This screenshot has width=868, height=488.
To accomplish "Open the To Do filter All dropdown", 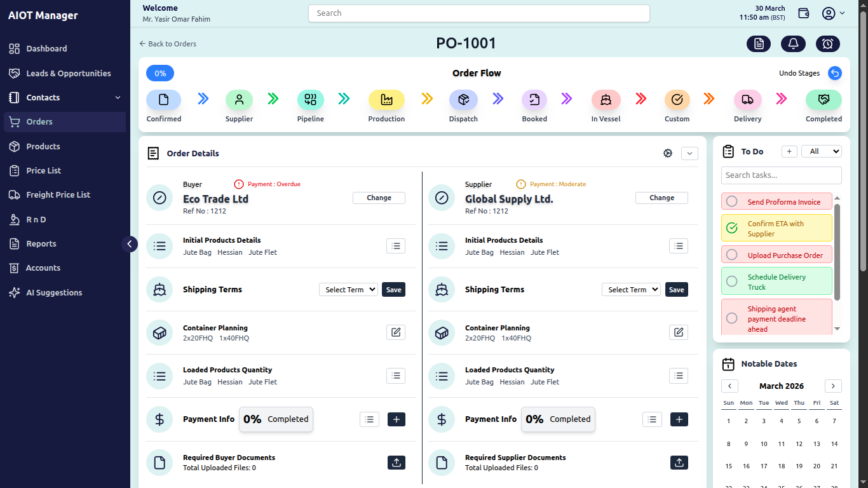I will coord(822,151).
